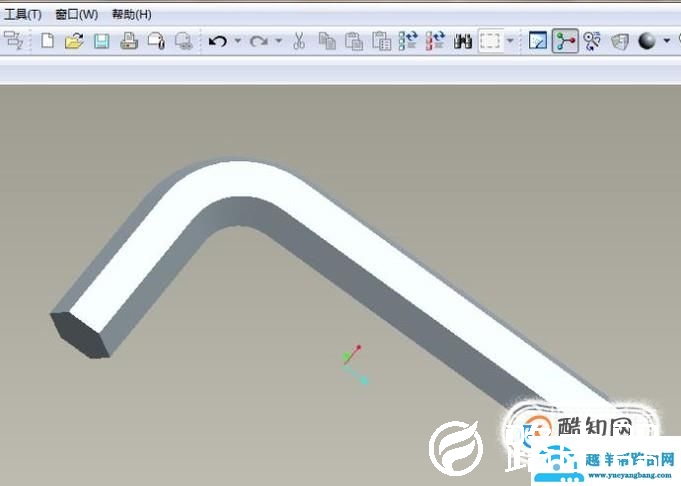Print the model with the printer icon
The height and width of the screenshot is (486, 681).
[129, 41]
